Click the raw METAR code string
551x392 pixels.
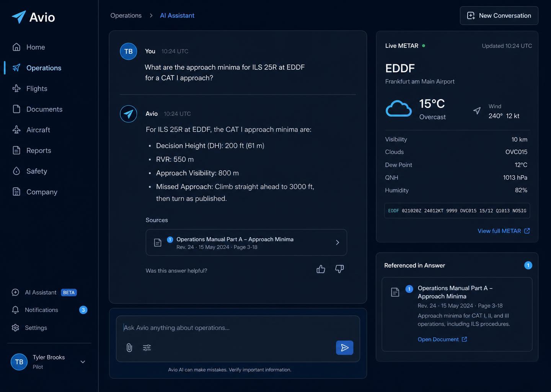(457, 211)
